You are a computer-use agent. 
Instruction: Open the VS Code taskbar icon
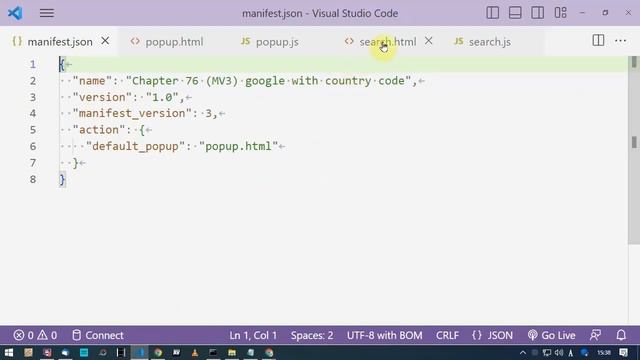click(140, 353)
